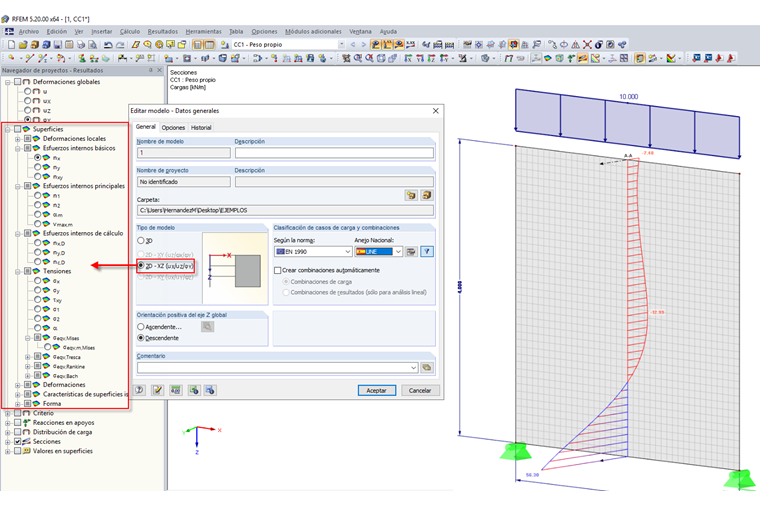This screenshot has height=505, width=760.
Task: Click the model Descripción input field
Action: (334, 153)
